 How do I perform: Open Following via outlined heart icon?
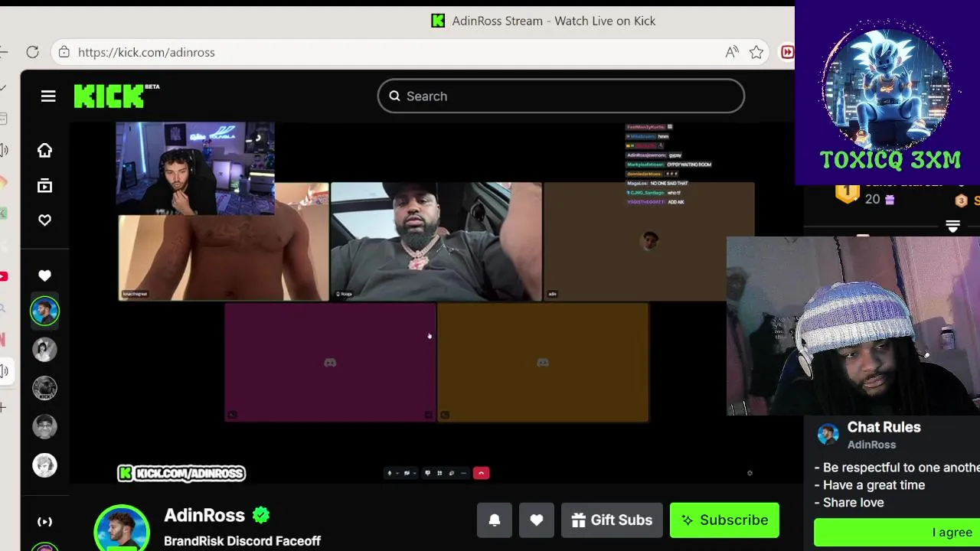pos(45,220)
